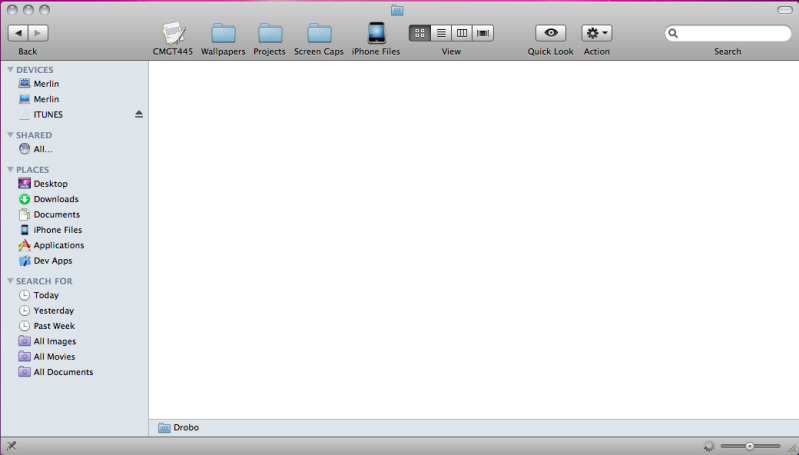
Task: Search for files from Yesterday
Action: pyautogui.click(x=74, y=310)
